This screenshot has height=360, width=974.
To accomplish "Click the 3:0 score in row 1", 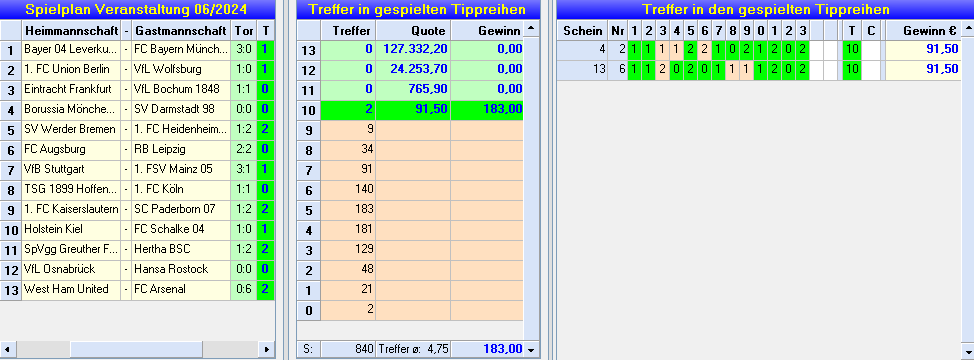I will coord(244,50).
